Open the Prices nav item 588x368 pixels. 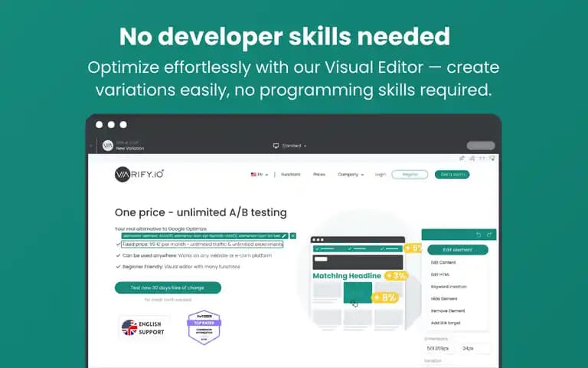point(319,175)
